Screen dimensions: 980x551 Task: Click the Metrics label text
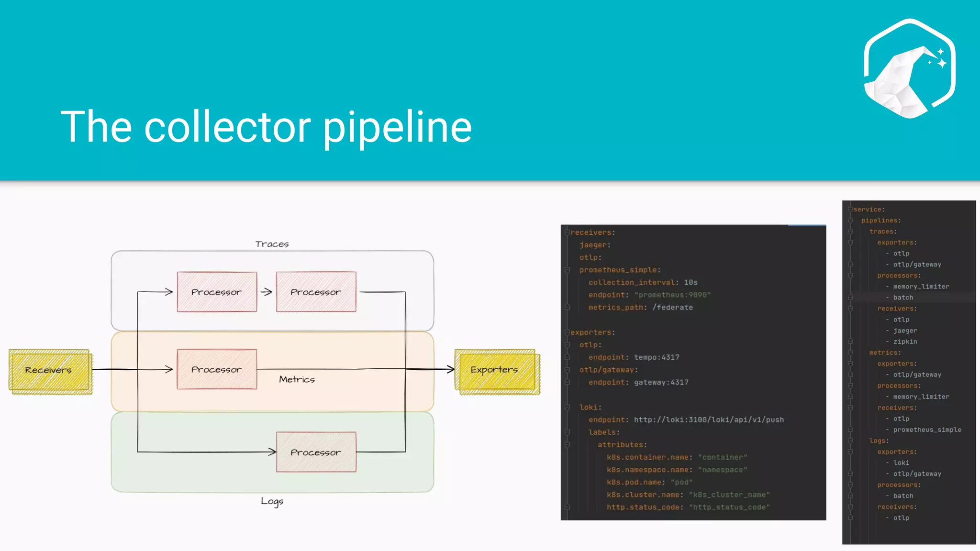pos(297,379)
